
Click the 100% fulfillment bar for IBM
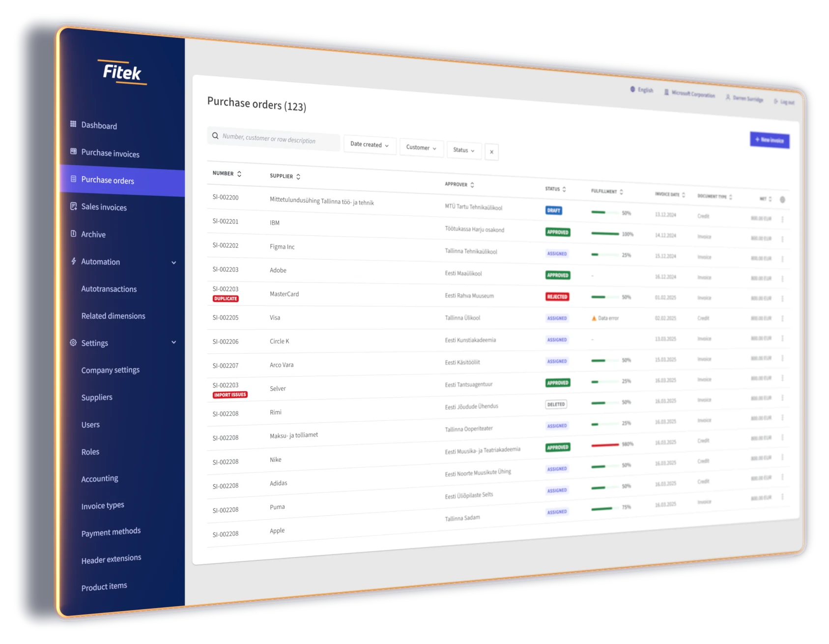[x=605, y=234]
